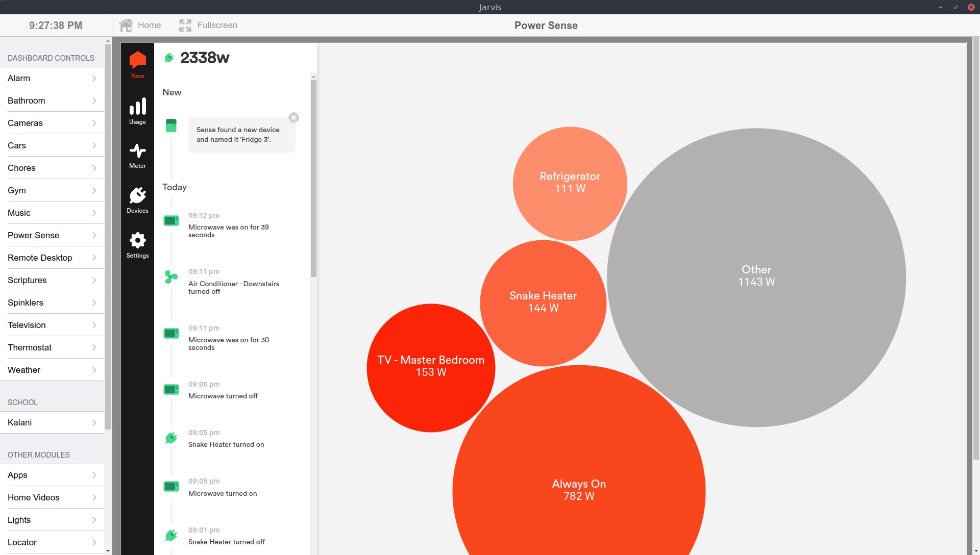Select the Meter pulse icon
Screen dimensions: 980x555
click(137, 152)
